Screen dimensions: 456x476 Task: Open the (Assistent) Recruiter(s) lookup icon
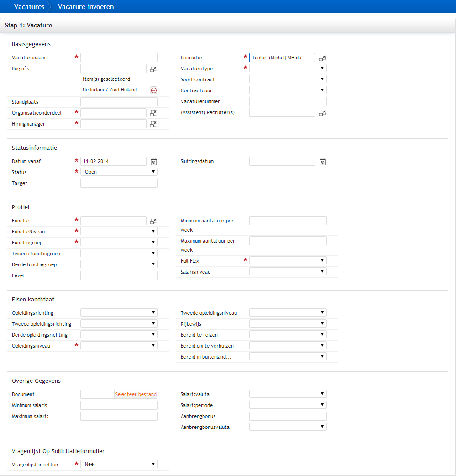[322, 113]
